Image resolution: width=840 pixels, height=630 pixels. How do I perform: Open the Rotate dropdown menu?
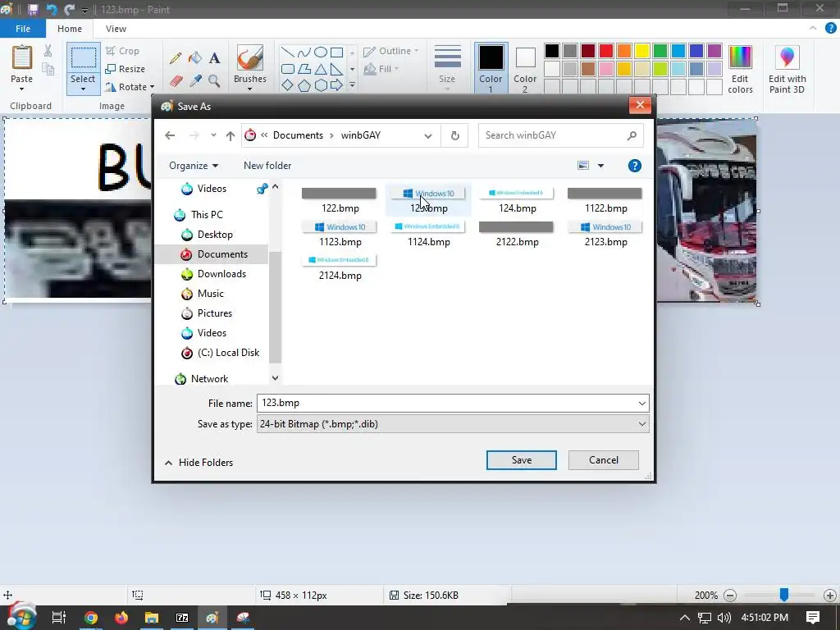tap(152, 87)
